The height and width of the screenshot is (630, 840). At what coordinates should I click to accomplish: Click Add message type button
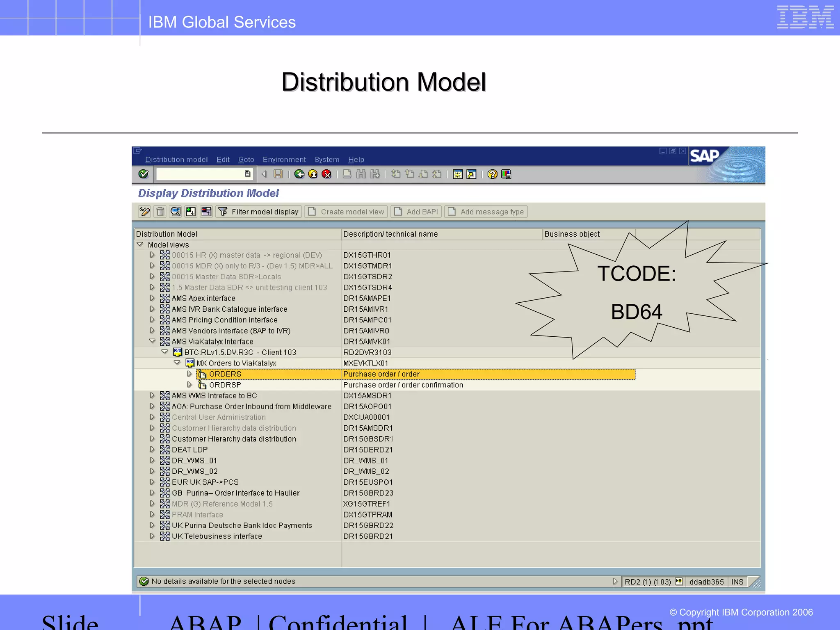[486, 212]
